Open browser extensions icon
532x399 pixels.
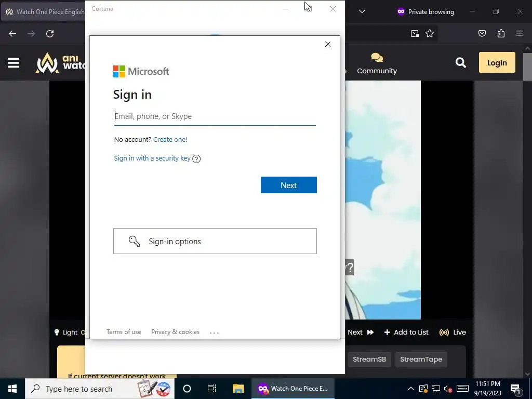coord(501,33)
